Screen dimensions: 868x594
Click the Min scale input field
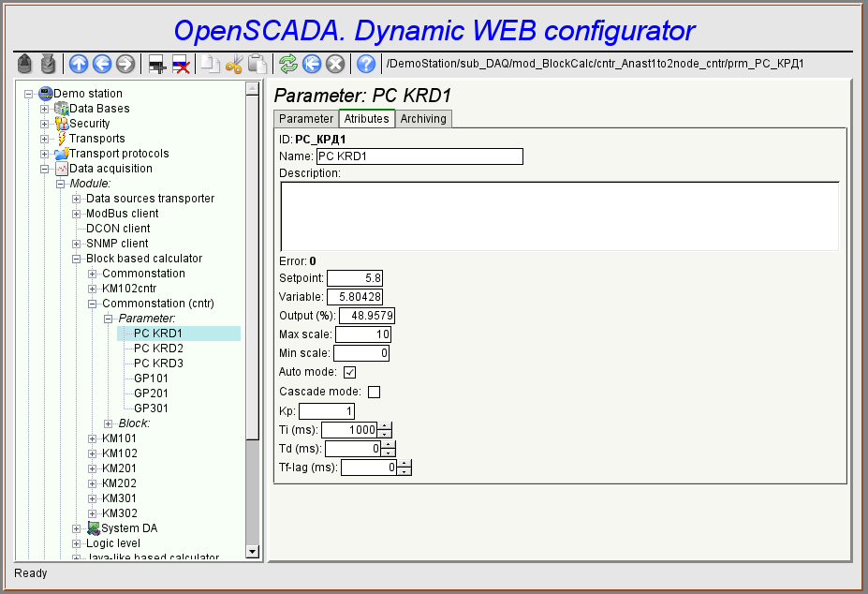tap(361, 353)
